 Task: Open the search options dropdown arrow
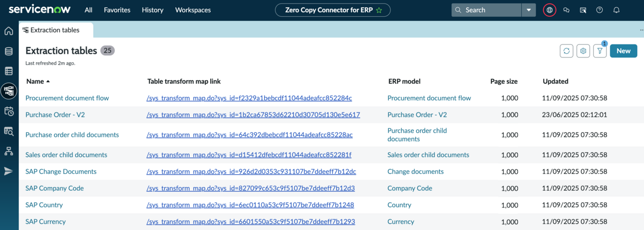click(529, 10)
